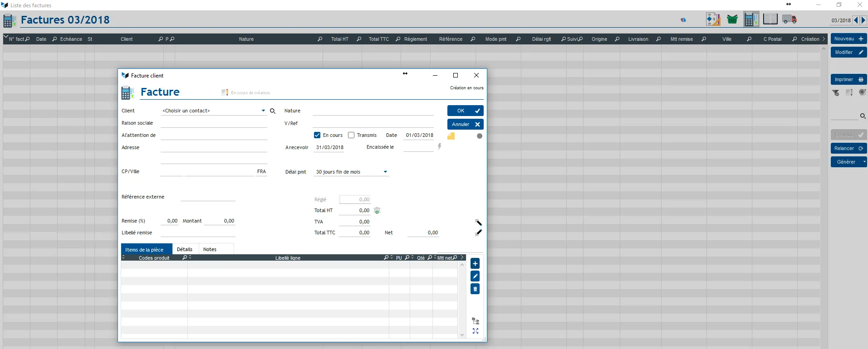Delete item line with trash icon

pos(475,289)
